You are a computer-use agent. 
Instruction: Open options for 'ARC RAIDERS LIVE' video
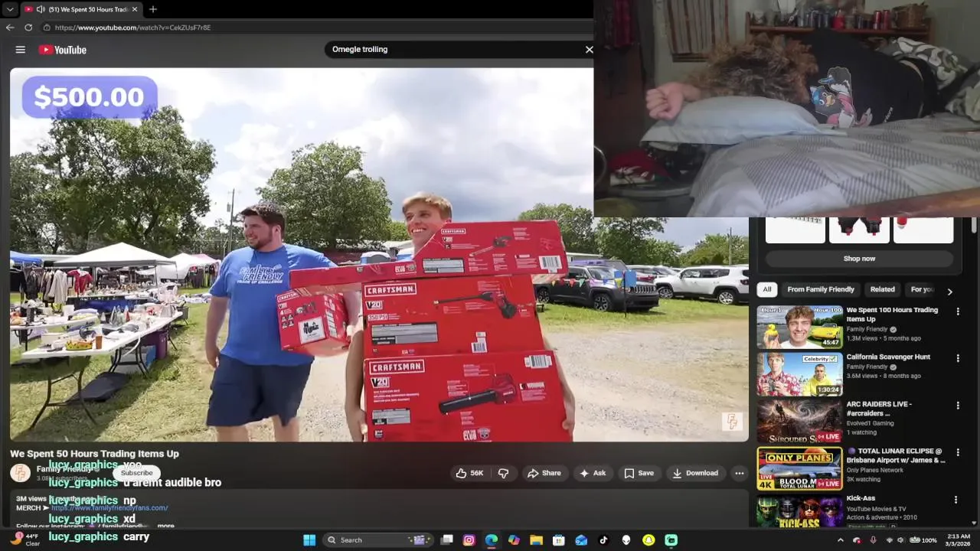(x=957, y=406)
